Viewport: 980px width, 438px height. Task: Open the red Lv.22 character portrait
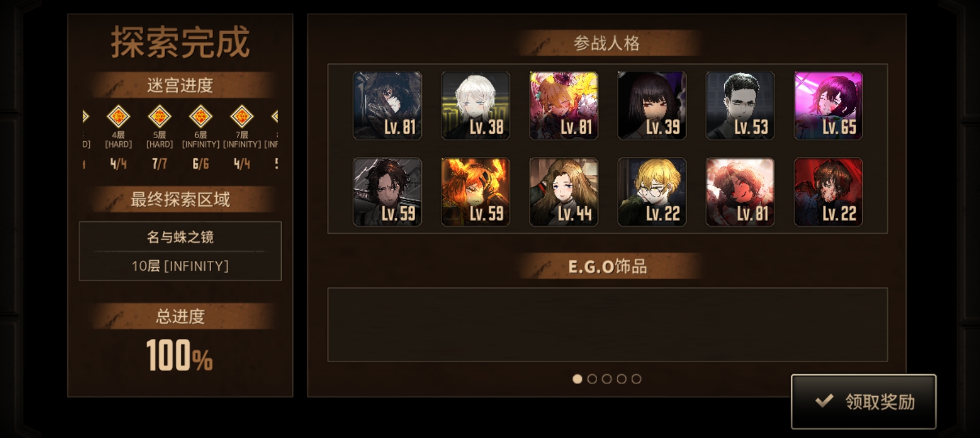[828, 192]
